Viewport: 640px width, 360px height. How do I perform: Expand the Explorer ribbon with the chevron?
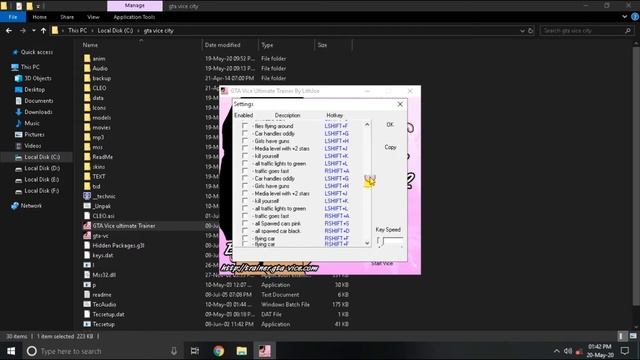click(624, 17)
